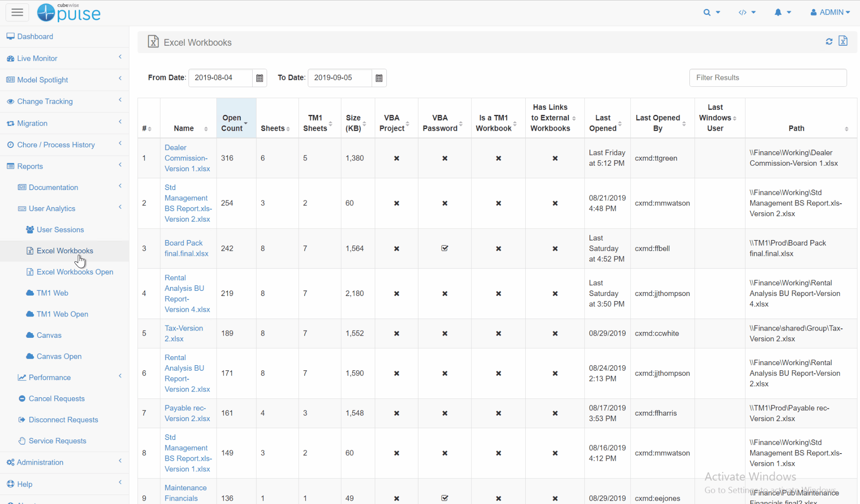Select User Sessions menu item
The height and width of the screenshot is (504, 860).
60,230
